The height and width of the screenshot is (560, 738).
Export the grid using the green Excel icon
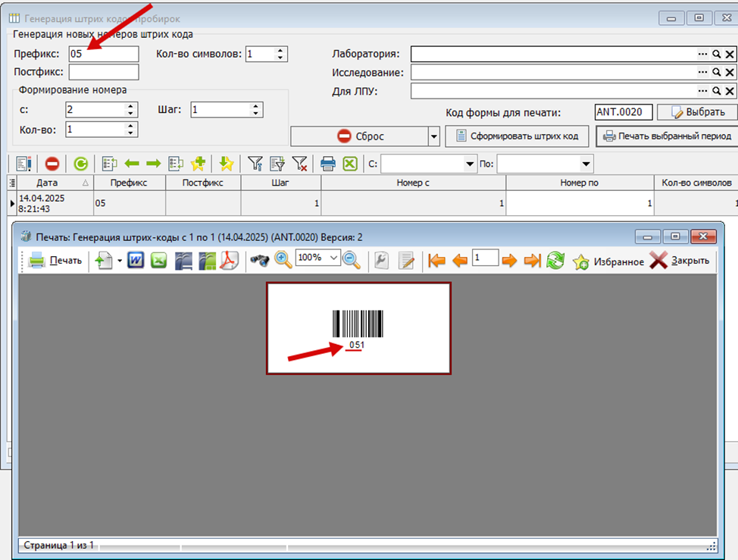(349, 164)
